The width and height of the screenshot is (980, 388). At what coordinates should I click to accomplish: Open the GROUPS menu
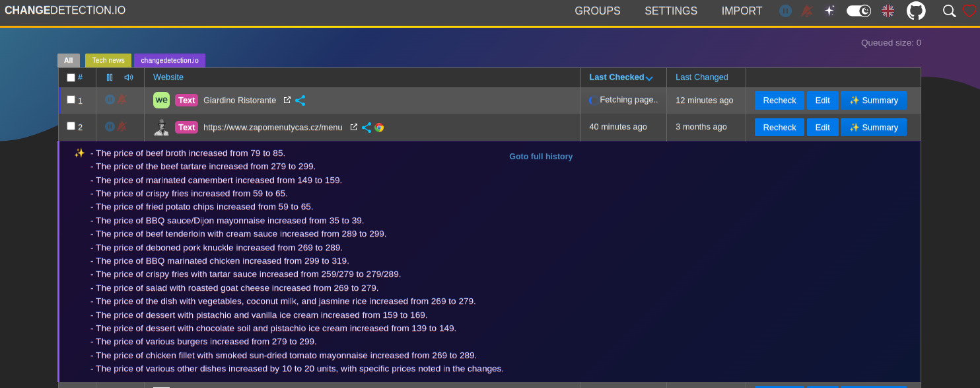click(x=597, y=11)
